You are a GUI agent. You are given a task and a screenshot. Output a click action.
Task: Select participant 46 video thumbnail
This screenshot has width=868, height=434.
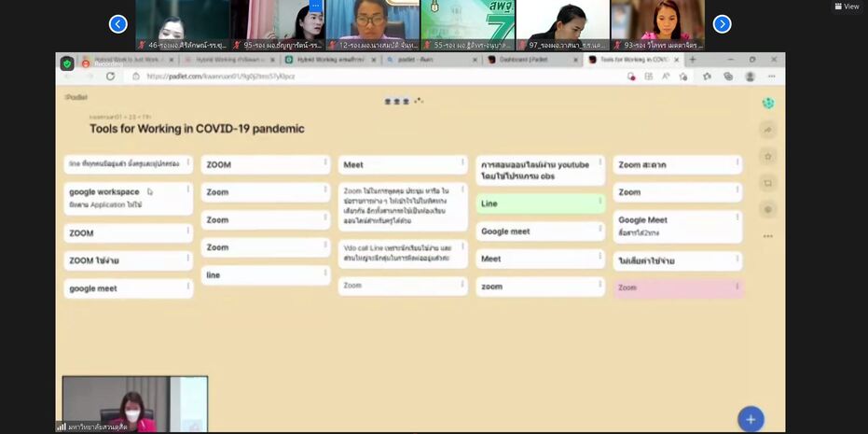coord(182,25)
